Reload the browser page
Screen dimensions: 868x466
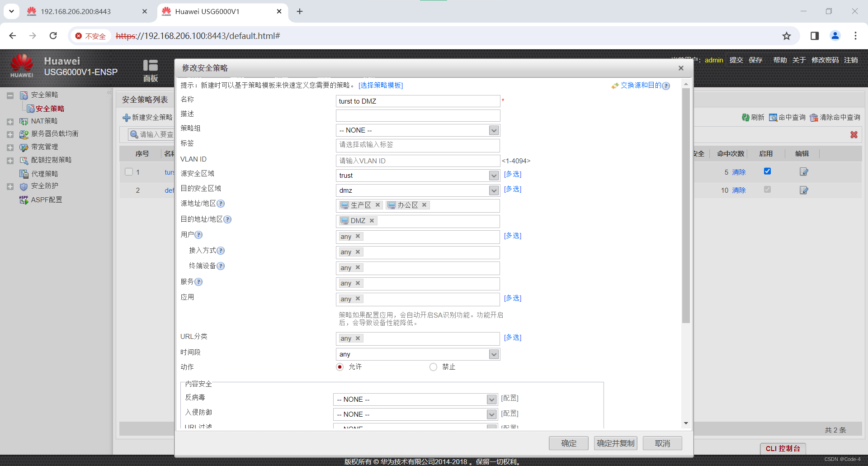point(53,36)
